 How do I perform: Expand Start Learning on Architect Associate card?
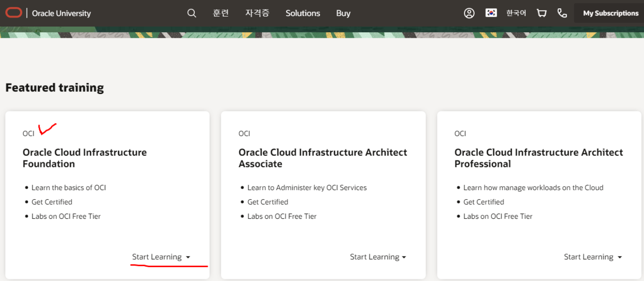click(x=378, y=257)
